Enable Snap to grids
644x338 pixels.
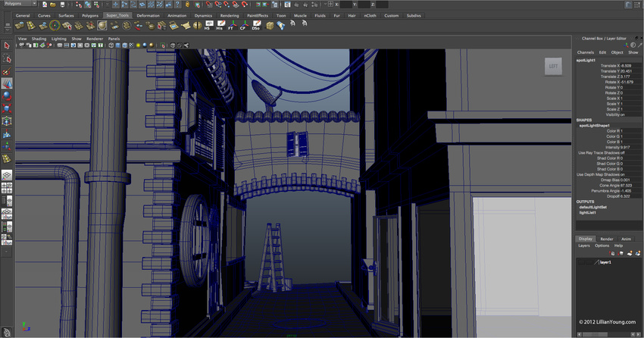tap(210, 5)
